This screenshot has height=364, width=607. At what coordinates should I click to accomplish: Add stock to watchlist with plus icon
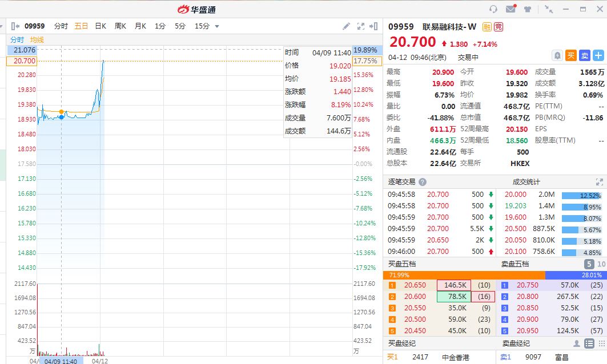(x=598, y=55)
